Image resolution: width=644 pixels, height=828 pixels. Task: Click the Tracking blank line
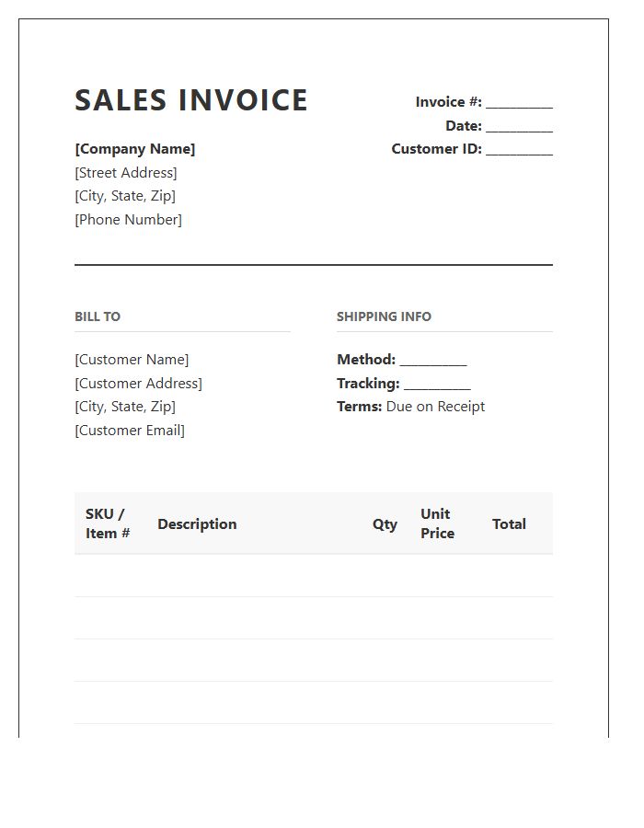[438, 385]
